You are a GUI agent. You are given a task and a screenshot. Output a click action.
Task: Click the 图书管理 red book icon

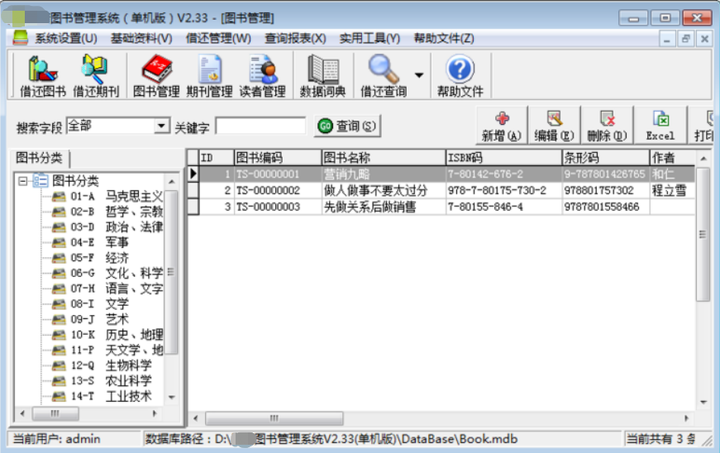[156, 76]
